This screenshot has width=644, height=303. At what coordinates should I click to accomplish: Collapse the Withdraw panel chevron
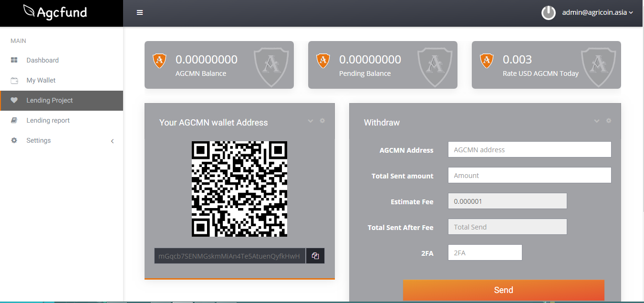597,121
